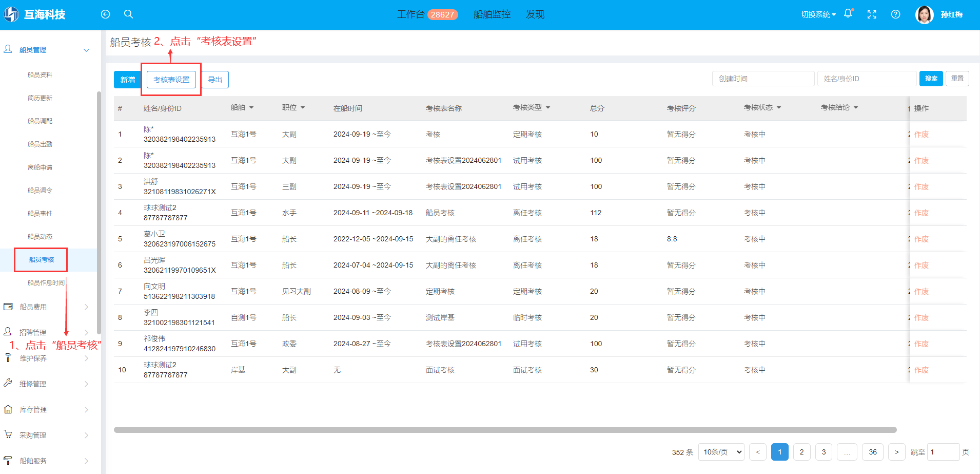Click 作废 for 葛小卫 row
The height and width of the screenshot is (474, 980).
922,239
